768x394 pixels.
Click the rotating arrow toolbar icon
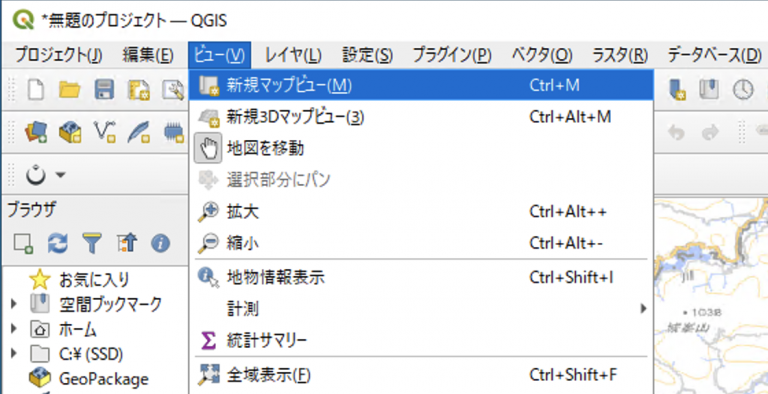point(35,175)
